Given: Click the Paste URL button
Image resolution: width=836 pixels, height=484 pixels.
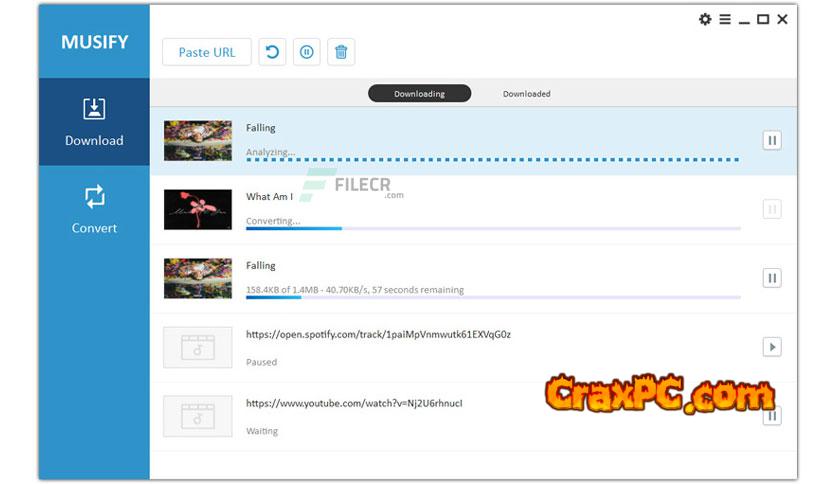Looking at the screenshot, I should [x=206, y=52].
